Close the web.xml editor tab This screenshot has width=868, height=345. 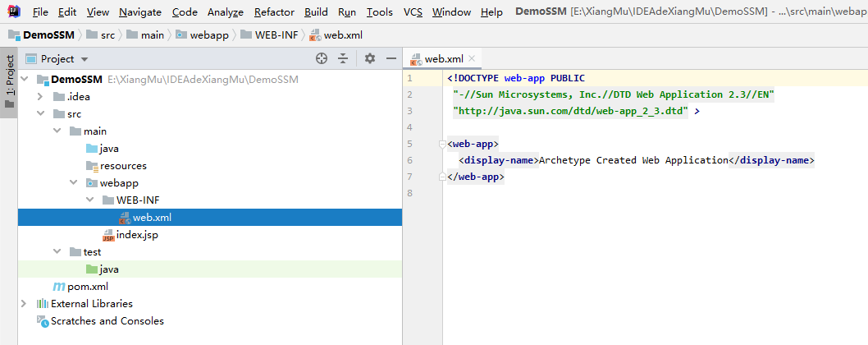click(472, 58)
